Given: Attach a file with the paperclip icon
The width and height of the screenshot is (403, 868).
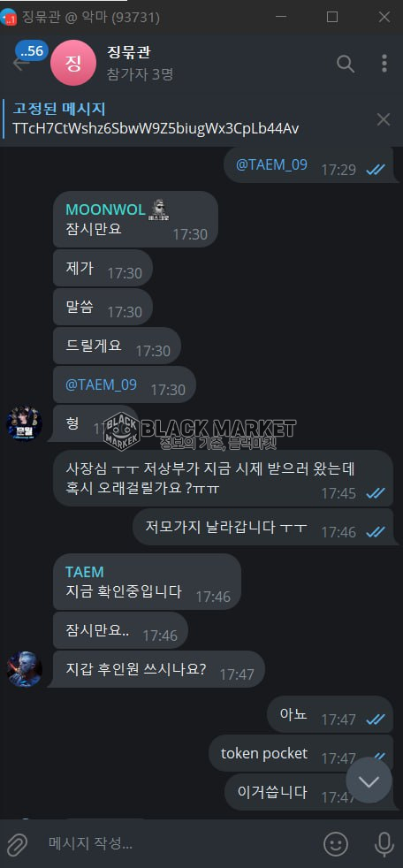Looking at the screenshot, I should pyautogui.click(x=18, y=843).
